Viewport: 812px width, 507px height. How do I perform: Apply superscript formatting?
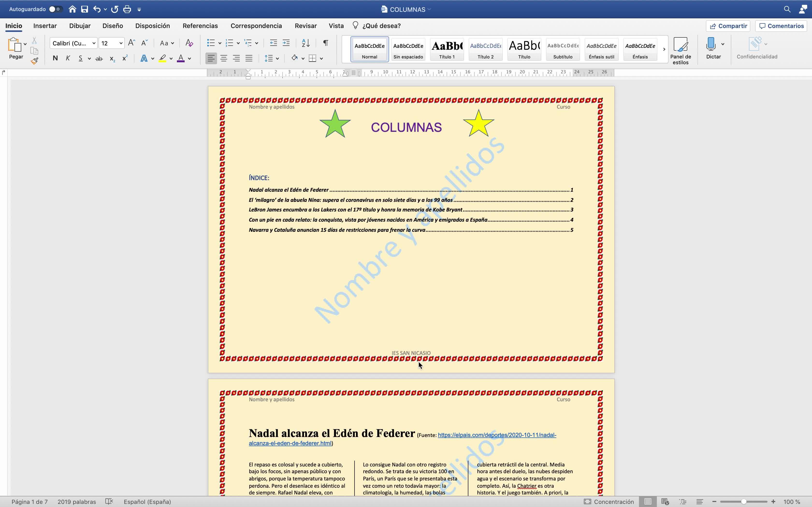tap(125, 58)
